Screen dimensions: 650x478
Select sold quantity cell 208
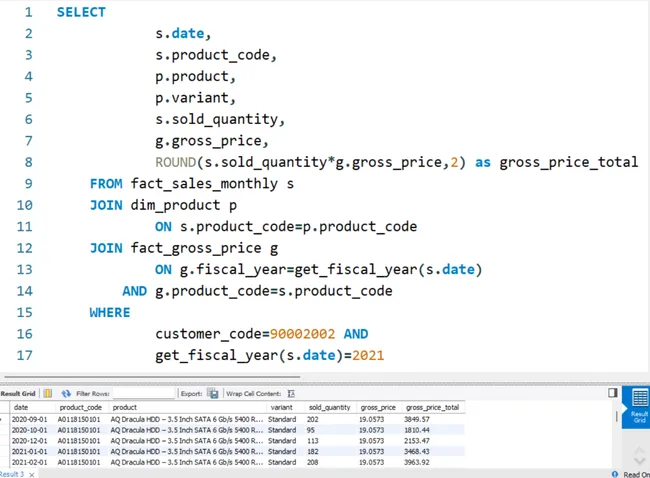click(x=313, y=462)
